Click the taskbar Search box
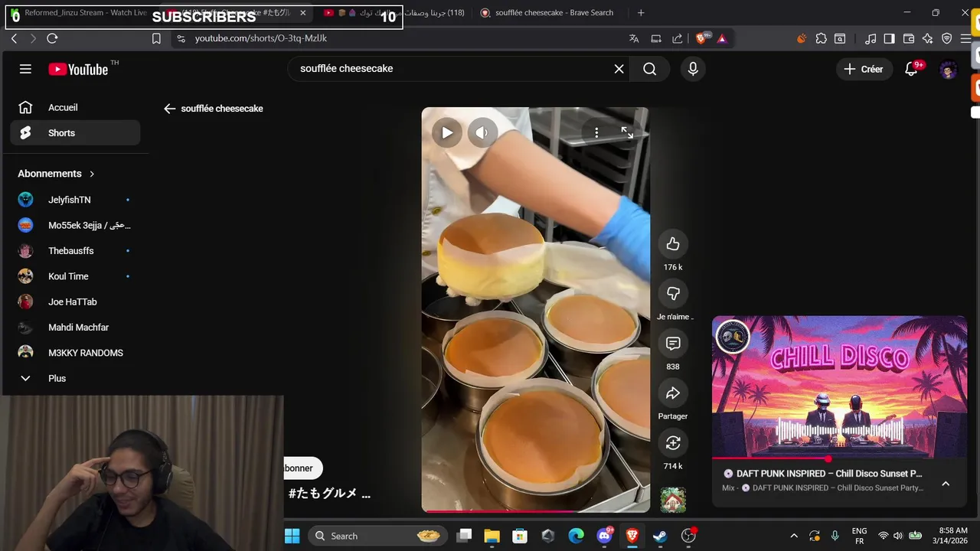This screenshot has width=980, height=551. (x=377, y=536)
